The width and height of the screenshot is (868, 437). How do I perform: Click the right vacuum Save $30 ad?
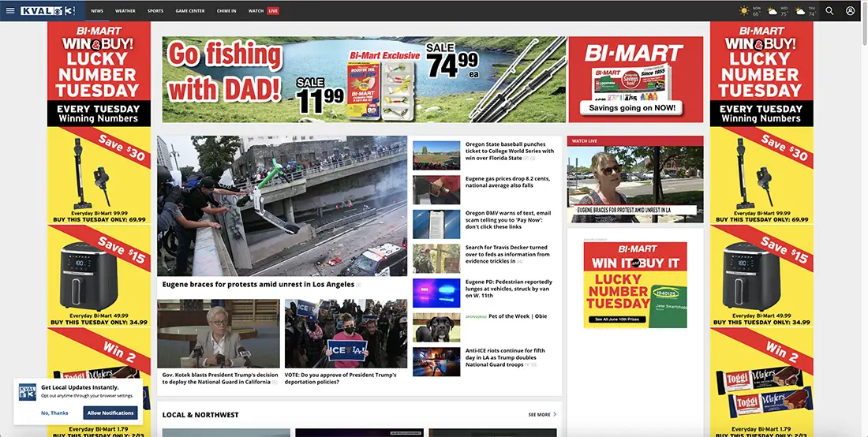coord(761,176)
